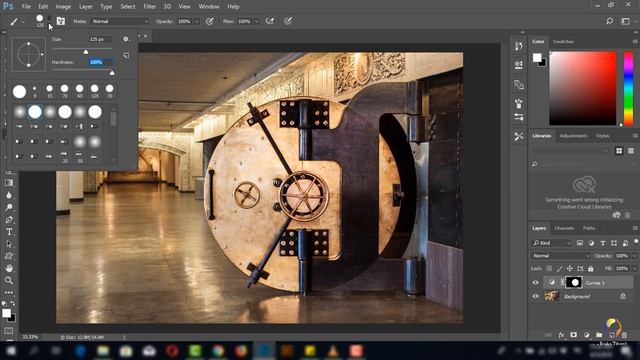Open the layer Kind filter dropdown

click(552, 243)
